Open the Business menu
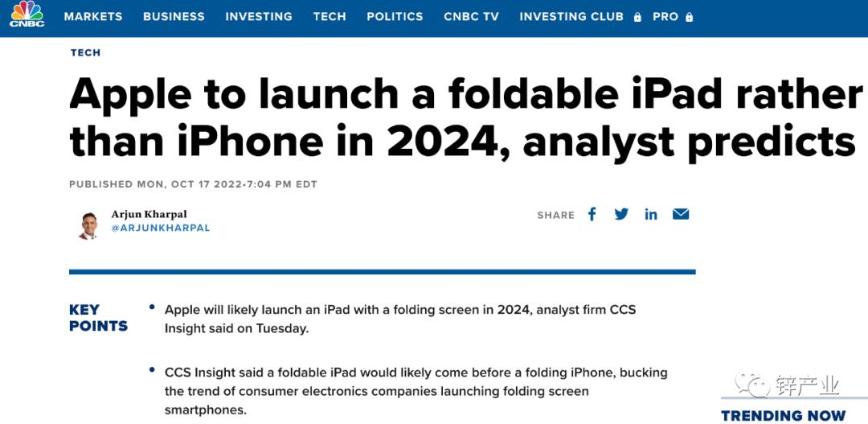The width and height of the screenshot is (868, 424). tap(174, 17)
